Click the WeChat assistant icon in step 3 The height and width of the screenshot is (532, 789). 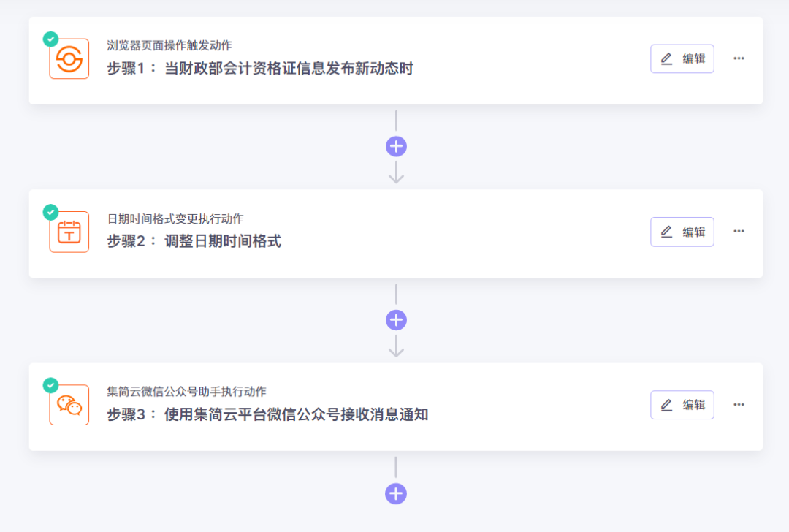click(69, 406)
